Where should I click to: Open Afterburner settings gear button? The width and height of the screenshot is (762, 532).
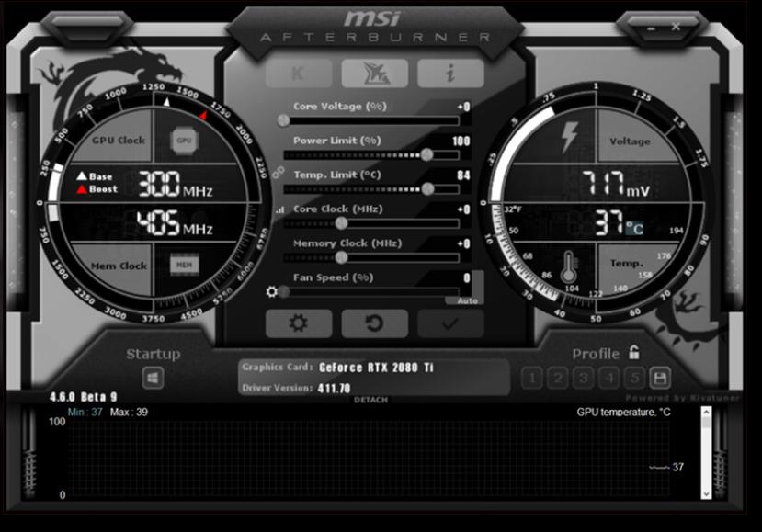(x=299, y=323)
